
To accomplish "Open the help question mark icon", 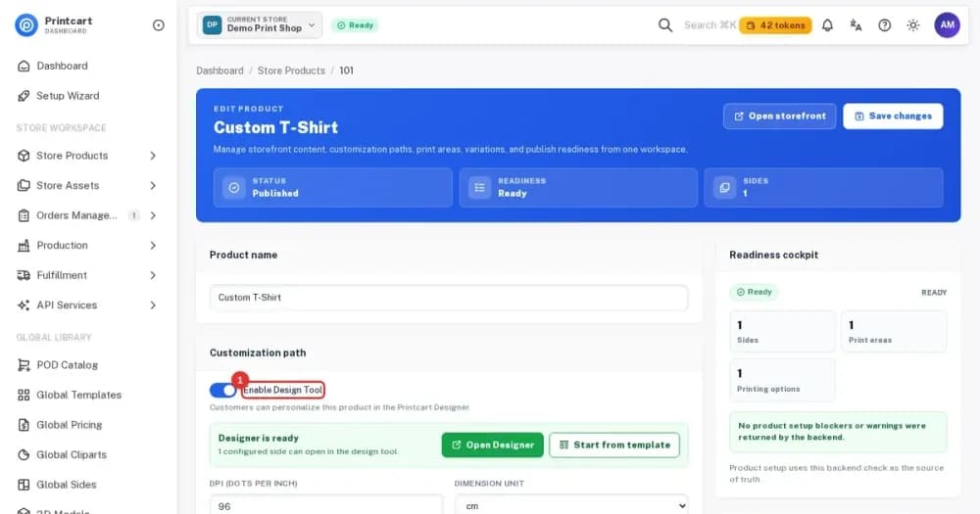I will pos(884,25).
